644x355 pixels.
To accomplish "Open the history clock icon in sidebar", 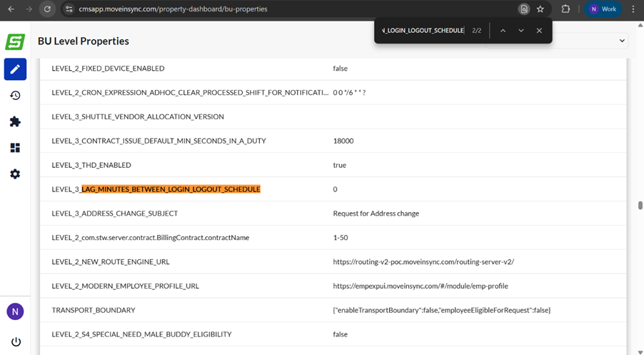I will pos(15,96).
